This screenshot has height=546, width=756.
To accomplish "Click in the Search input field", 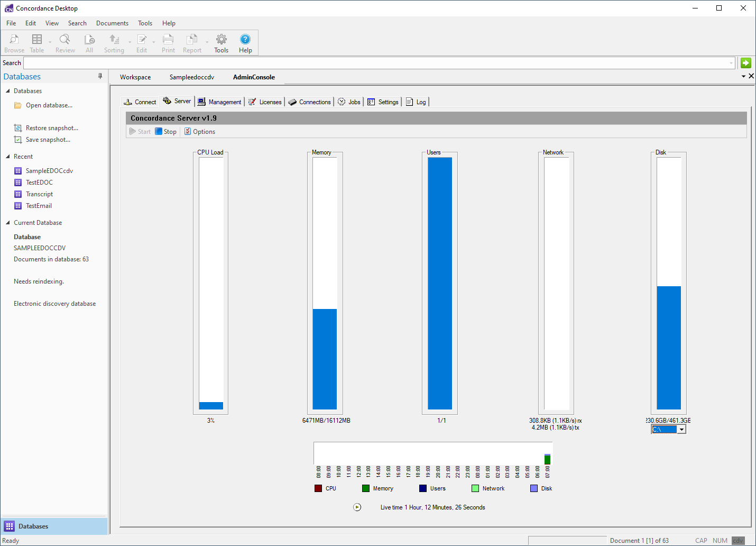I will [x=379, y=63].
